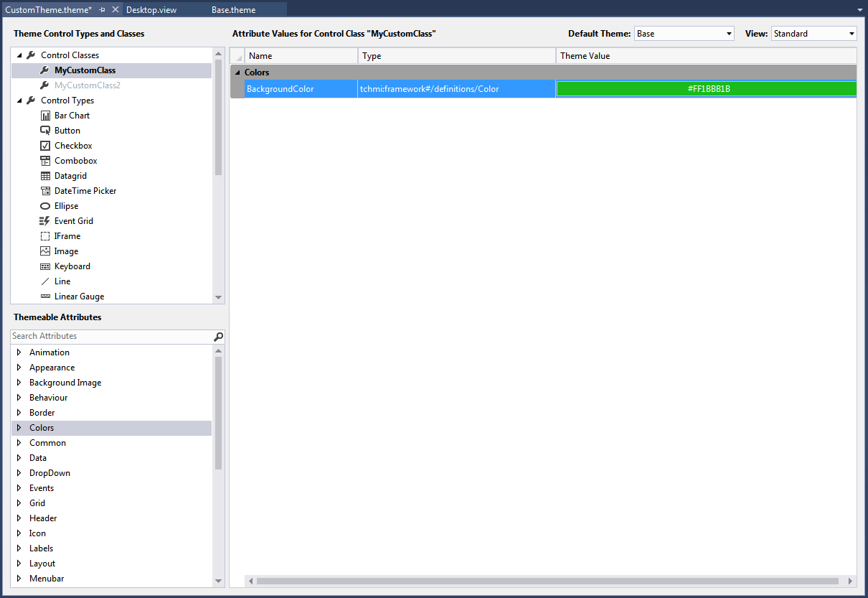Switch to the Base.theme tab
Image resolution: width=868 pixels, height=598 pixels.
(234, 10)
